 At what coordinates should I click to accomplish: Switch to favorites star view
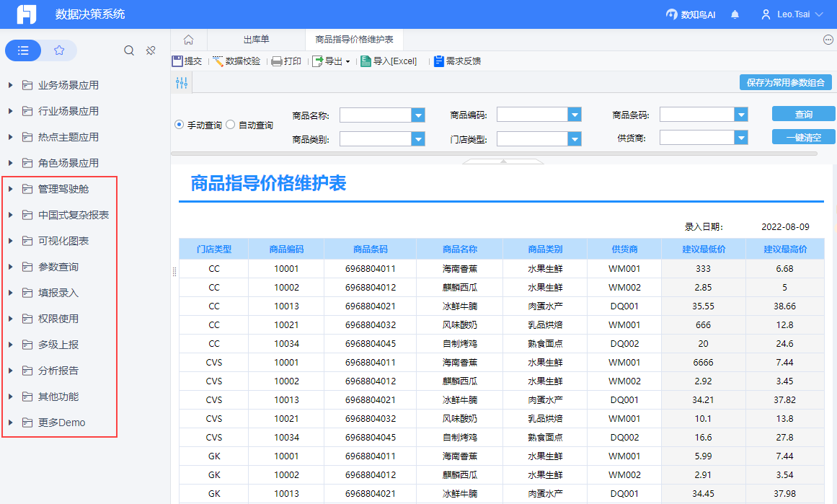59,50
